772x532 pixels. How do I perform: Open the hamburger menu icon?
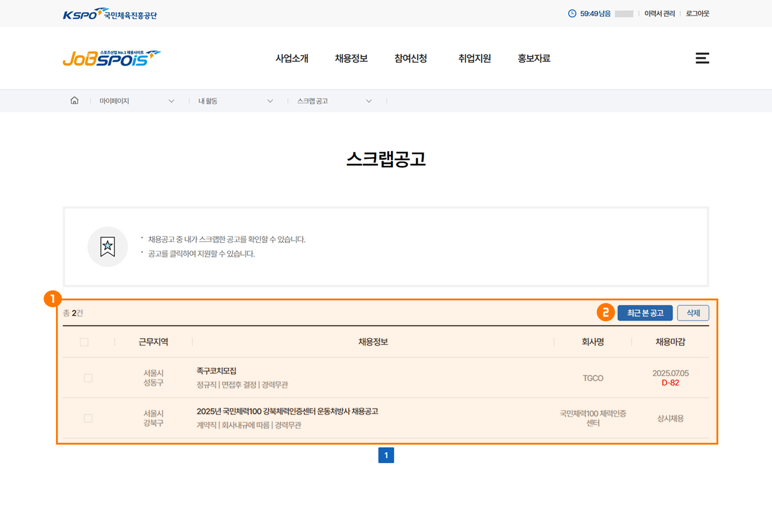pyautogui.click(x=702, y=58)
